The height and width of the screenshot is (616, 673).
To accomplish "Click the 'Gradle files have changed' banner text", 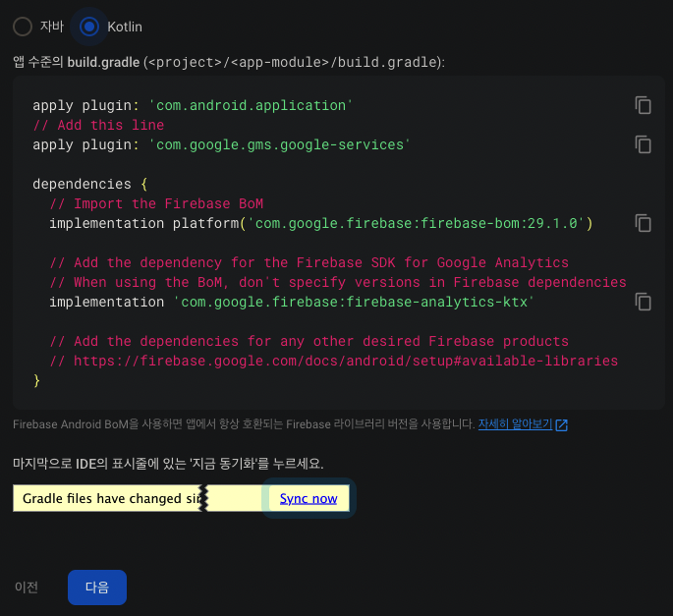I will [x=111, y=498].
